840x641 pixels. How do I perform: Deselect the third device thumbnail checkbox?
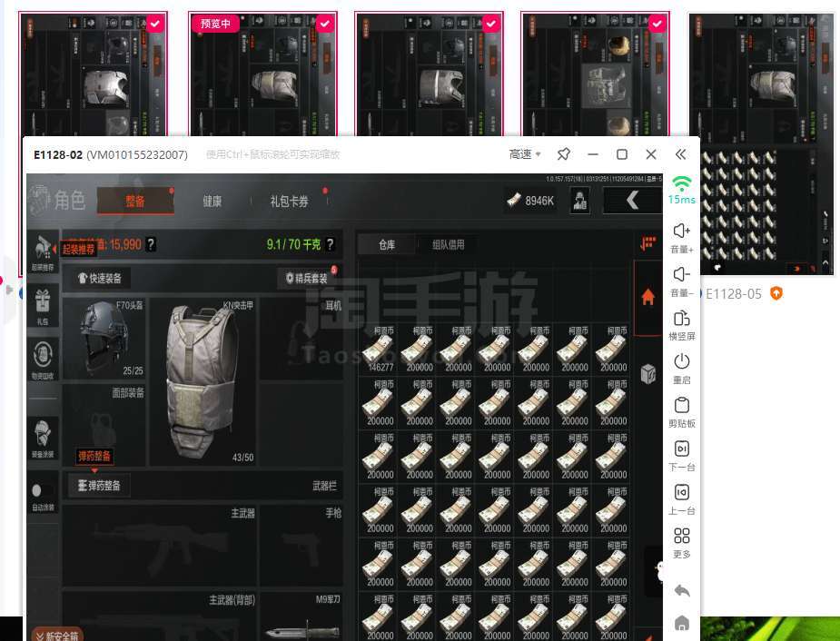[491, 24]
